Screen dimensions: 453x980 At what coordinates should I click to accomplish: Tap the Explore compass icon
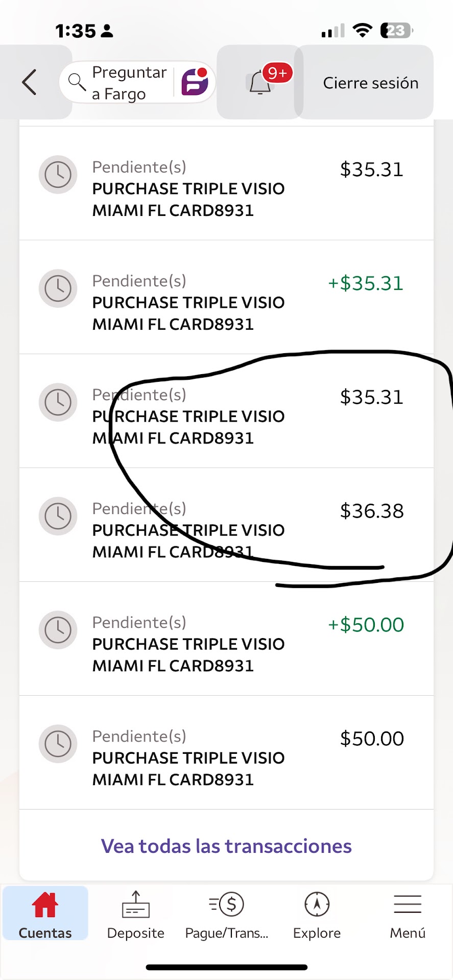pyautogui.click(x=317, y=905)
